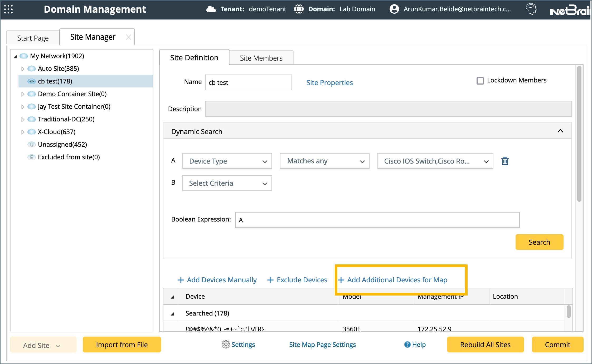Collapse the Searched (178) device group
Image resolution: width=592 pixels, height=364 pixels.
[x=173, y=314]
